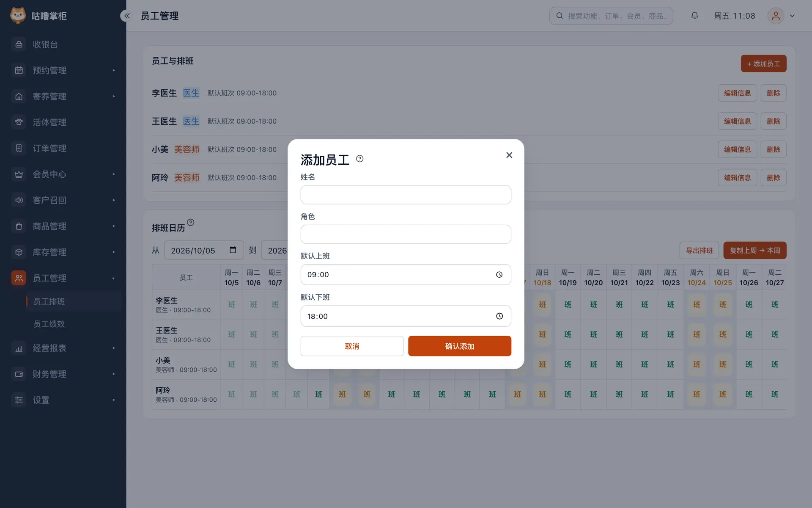The image size is (812, 508).
Task: Click 编辑信息 for 李医生
Action: coord(737,93)
